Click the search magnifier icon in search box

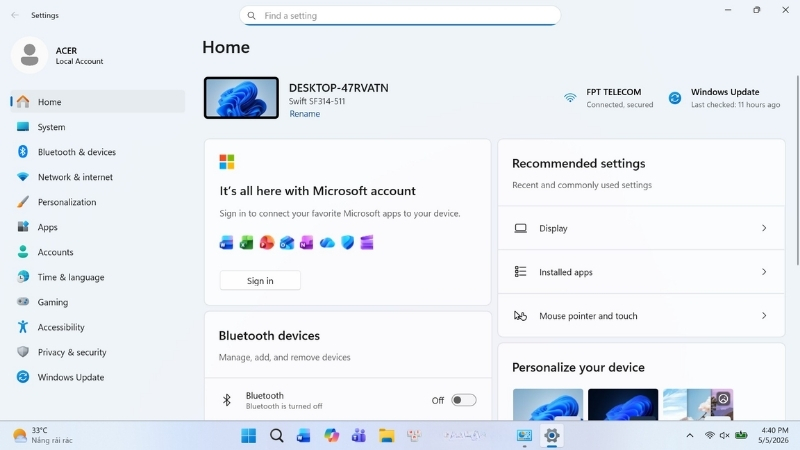pyautogui.click(x=252, y=15)
